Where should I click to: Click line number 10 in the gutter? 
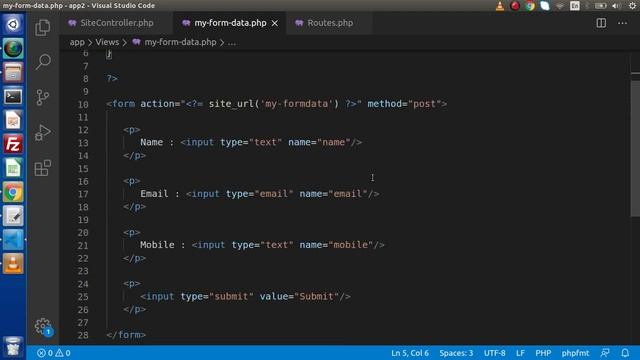coord(83,104)
